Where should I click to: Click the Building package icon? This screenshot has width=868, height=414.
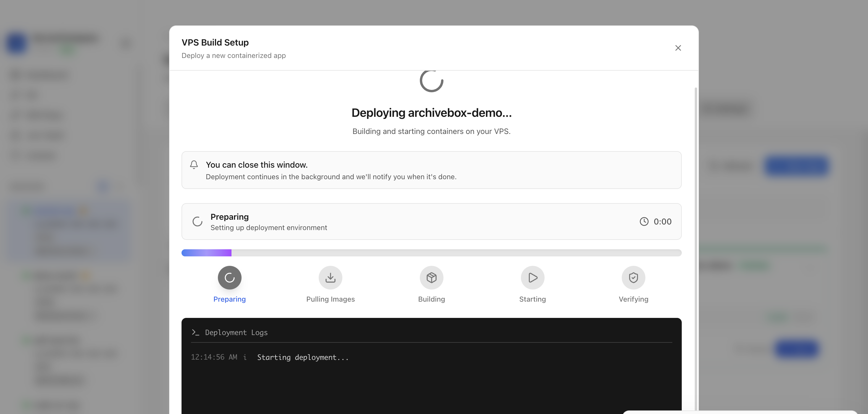coord(431,278)
